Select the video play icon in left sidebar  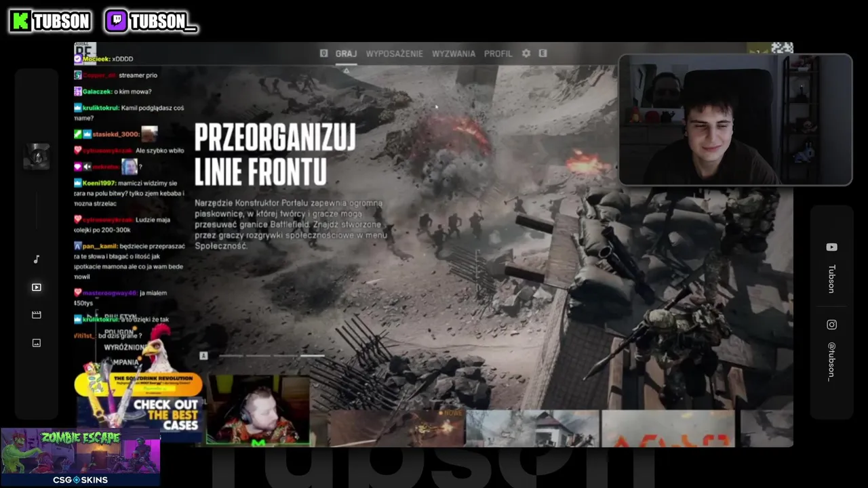click(37, 287)
